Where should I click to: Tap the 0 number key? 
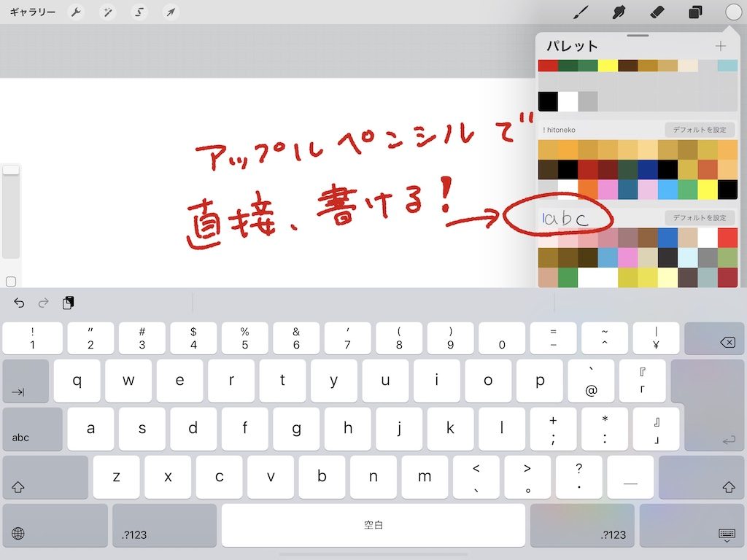(502, 338)
